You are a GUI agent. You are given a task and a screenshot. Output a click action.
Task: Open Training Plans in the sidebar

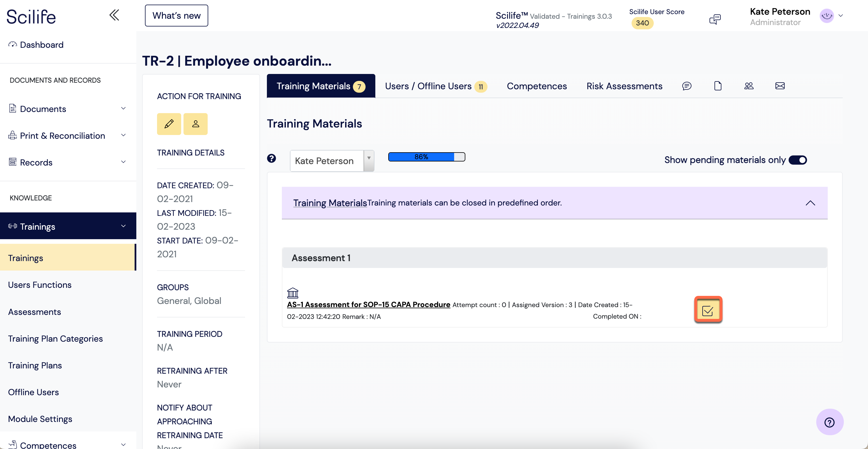click(x=35, y=366)
